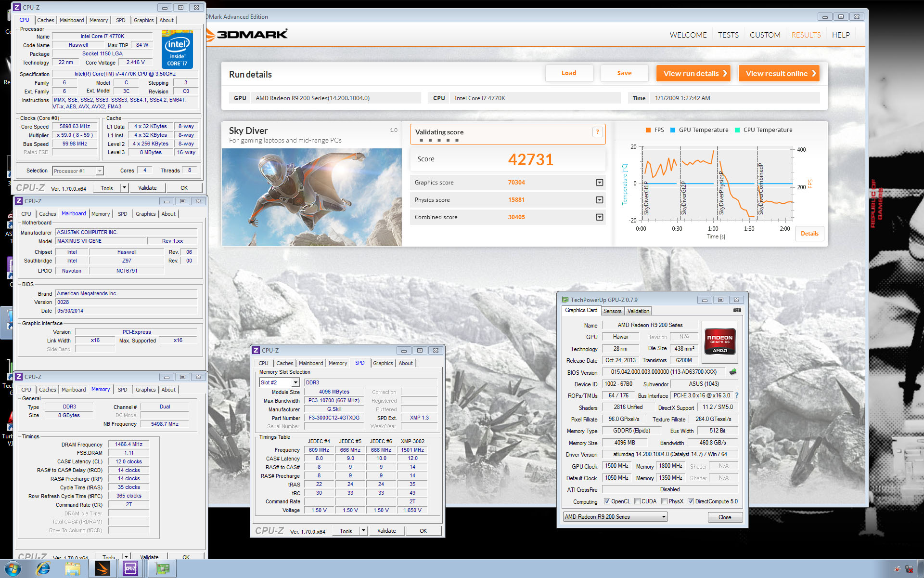Screen dimensions: 924x578
Task: Click the Radeon Graphics logo in GPU-Z
Action: (x=720, y=341)
